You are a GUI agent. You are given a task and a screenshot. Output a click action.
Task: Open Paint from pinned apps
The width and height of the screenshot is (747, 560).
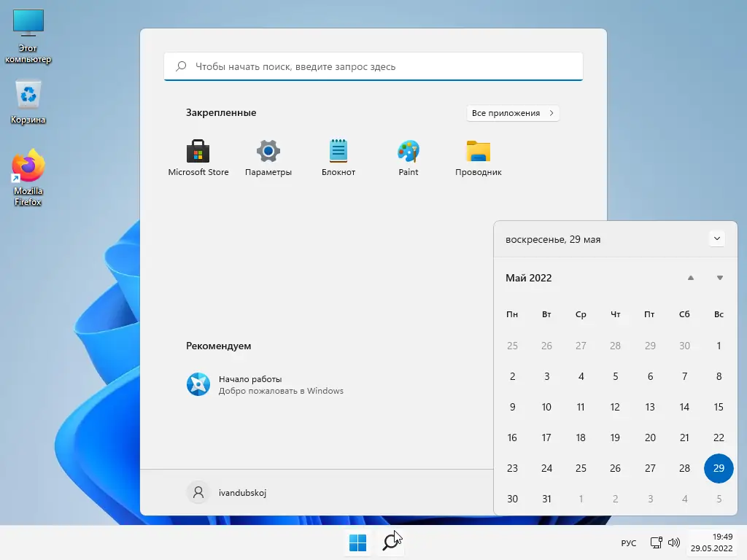point(409,158)
